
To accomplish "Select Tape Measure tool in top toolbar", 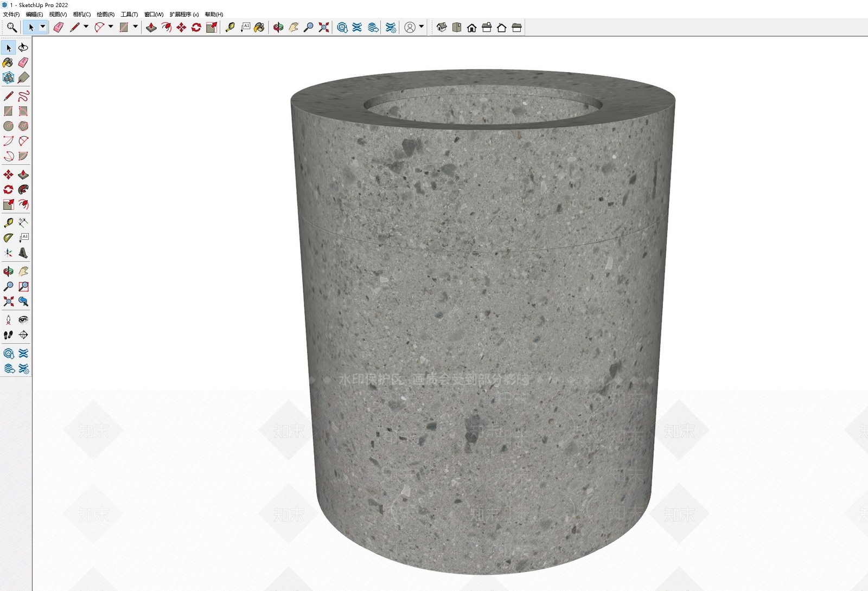I will [x=230, y=27].
